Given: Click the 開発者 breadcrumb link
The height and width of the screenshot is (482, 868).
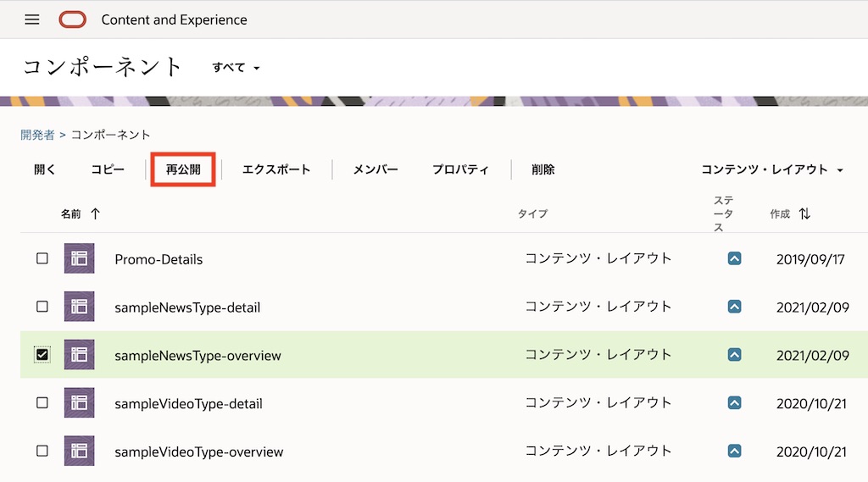Looking at the screenshot, I should tap(37, 135).
